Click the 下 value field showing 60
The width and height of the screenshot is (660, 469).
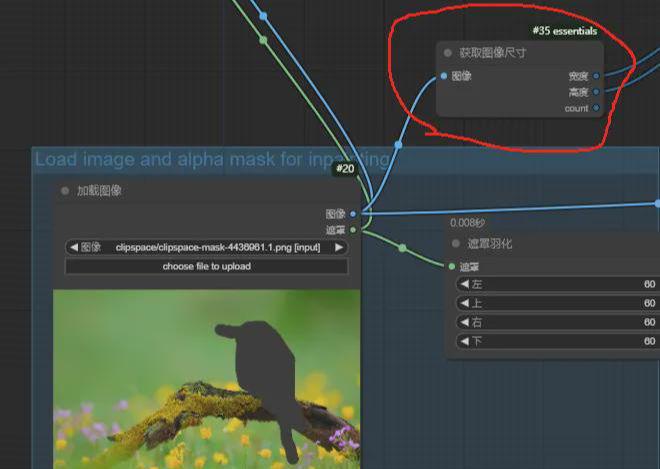558,341
